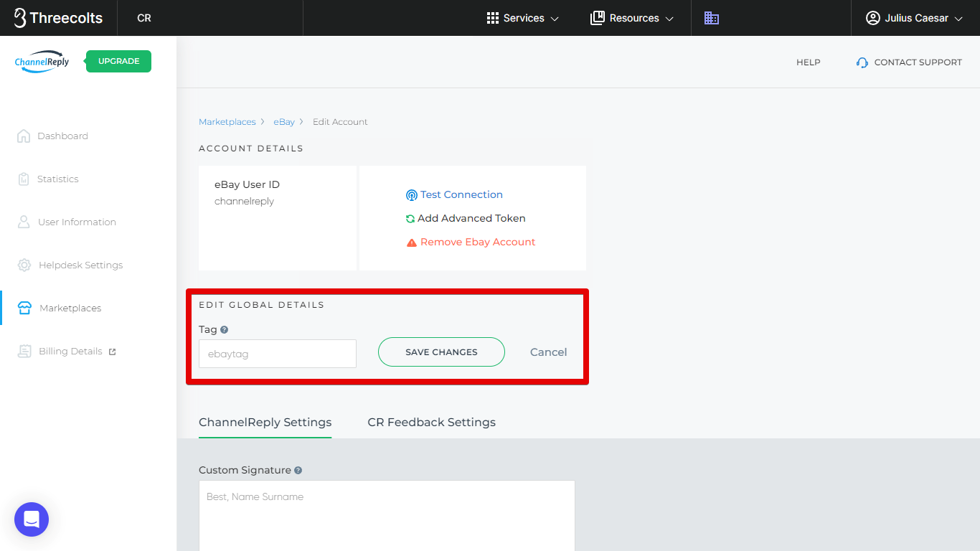This screenshot has height=551, width=980.
Task: Click the Threecolts logo
Action: click(x=58, y=18)
